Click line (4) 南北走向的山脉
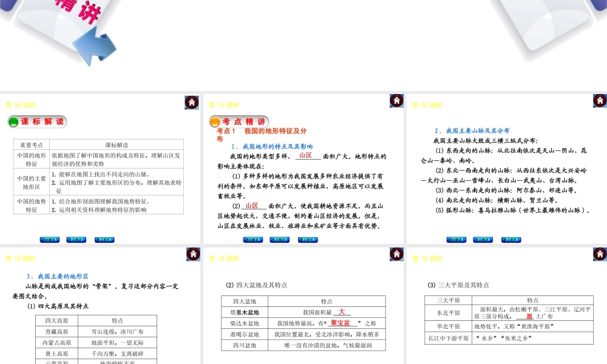The width and height of the screenshot is (607, 364). [x=497, y=200]
